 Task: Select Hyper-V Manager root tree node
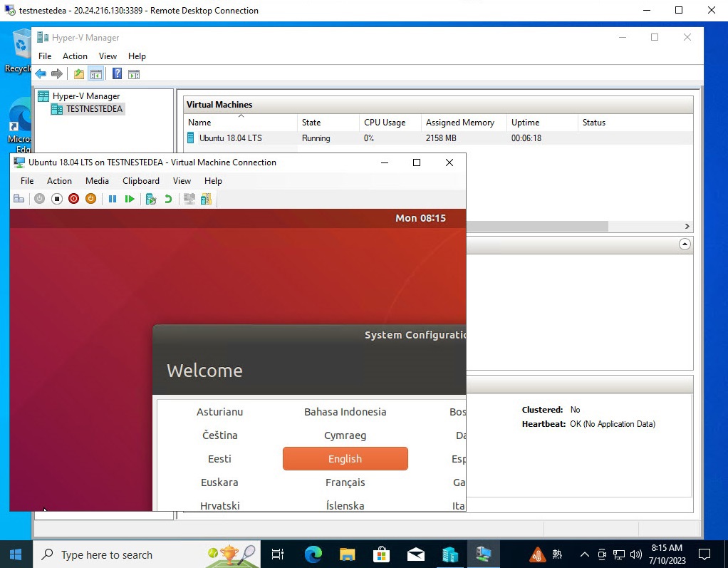(x=86, y=96)
